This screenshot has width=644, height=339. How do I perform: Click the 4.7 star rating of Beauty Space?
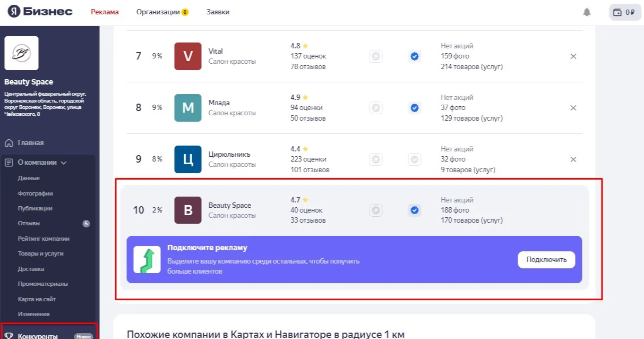pyautogui.click(x=299, y=200)
